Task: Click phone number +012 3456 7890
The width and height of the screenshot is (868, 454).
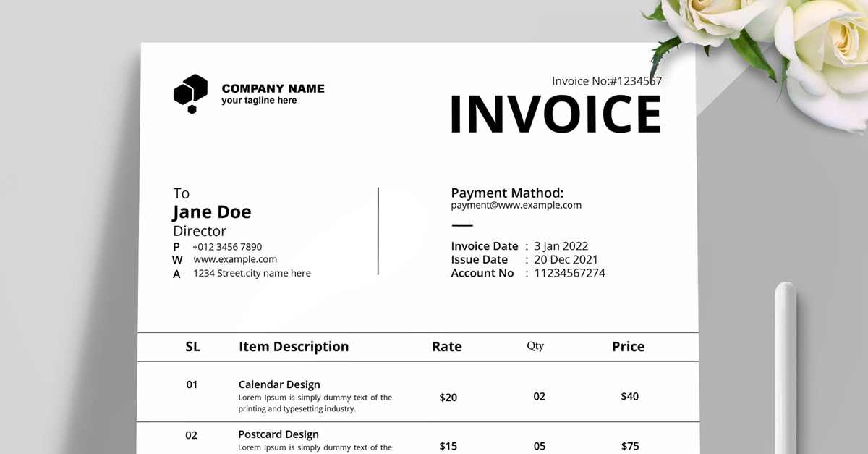Action: [x=227, y=247]
